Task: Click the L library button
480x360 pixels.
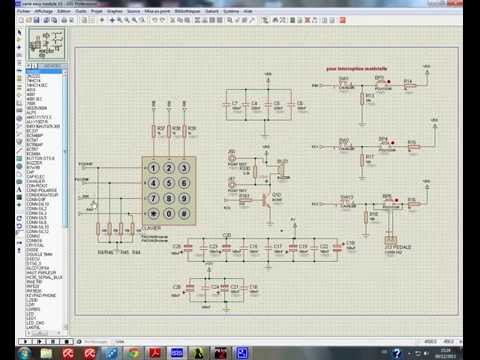Action: coord(35,66)
